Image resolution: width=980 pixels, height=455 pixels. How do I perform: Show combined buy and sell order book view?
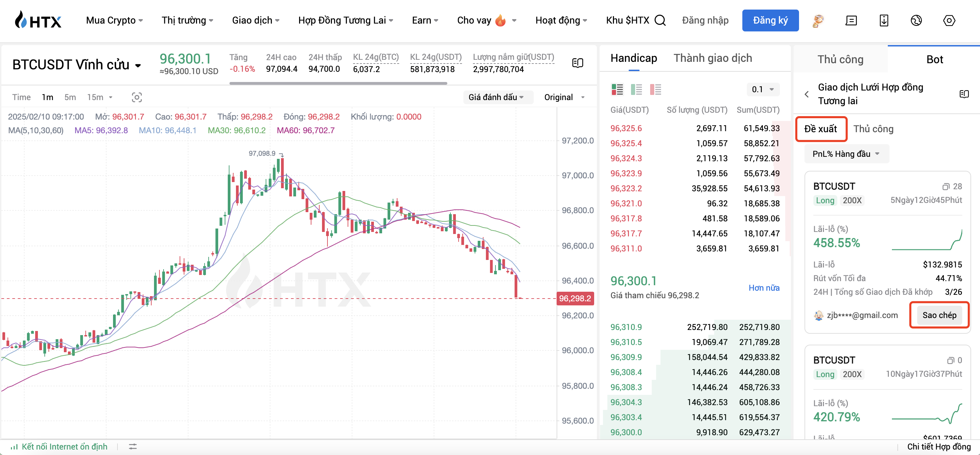pyautogui.click(x=617, y=90)
